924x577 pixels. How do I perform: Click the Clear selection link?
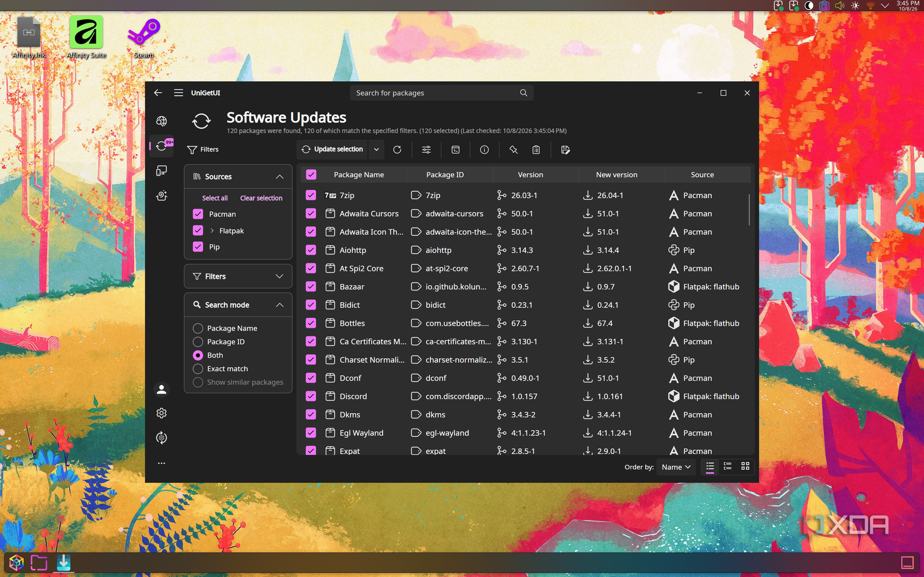(x=261, y=198)
